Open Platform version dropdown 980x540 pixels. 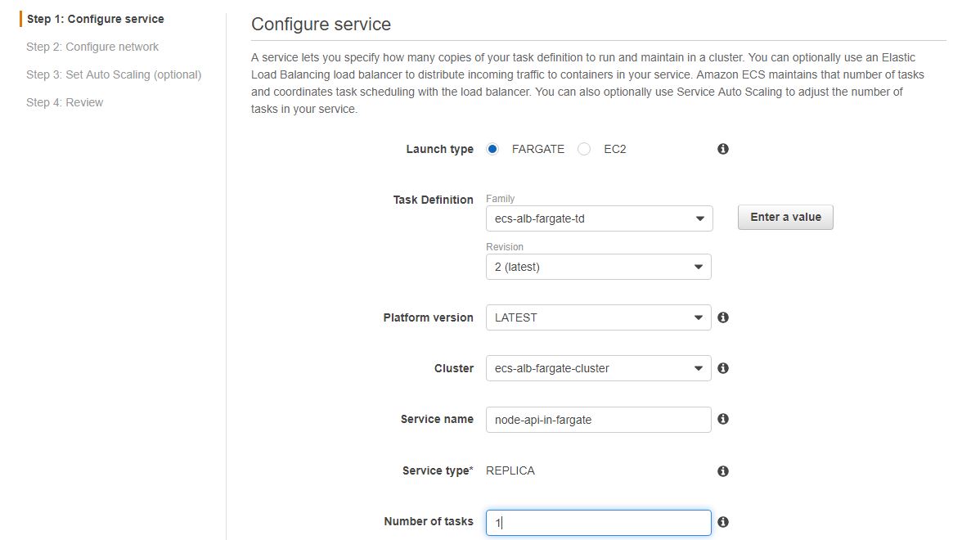(599, 317)
